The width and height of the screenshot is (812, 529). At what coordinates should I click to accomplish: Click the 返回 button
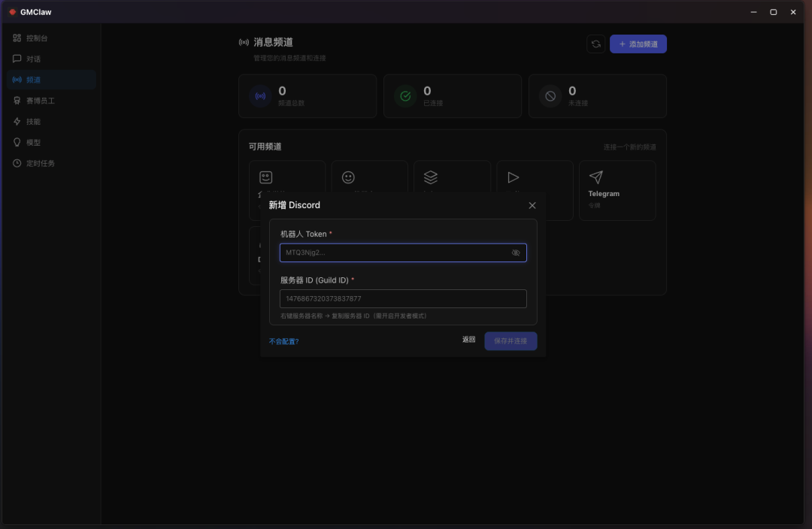(x=468, y=340)
